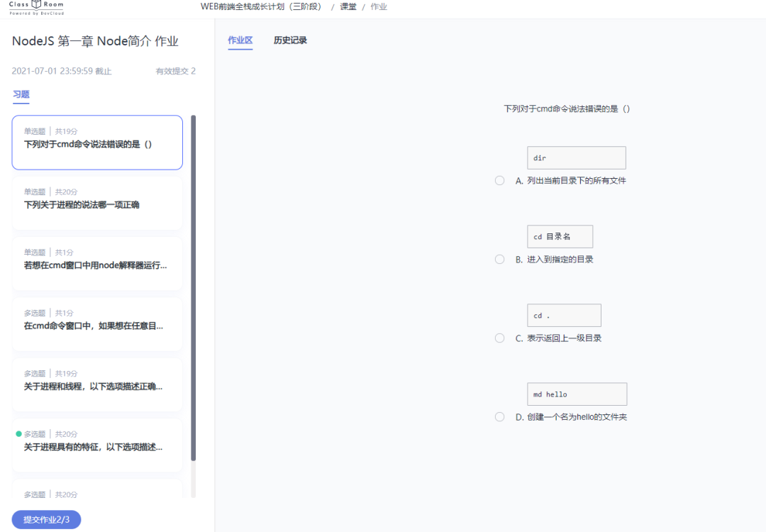This screenshot has width=766, height=532.
Task: Select radio option A about dir listing files
Action: coord(499,181)
